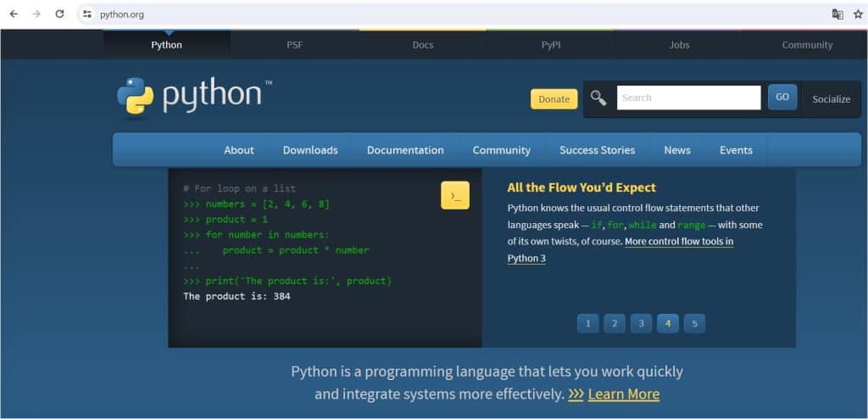Screen dimensions: 868x419
Task: Switch to slide 1 of the carousel
Action: click(x=588, y=323)
